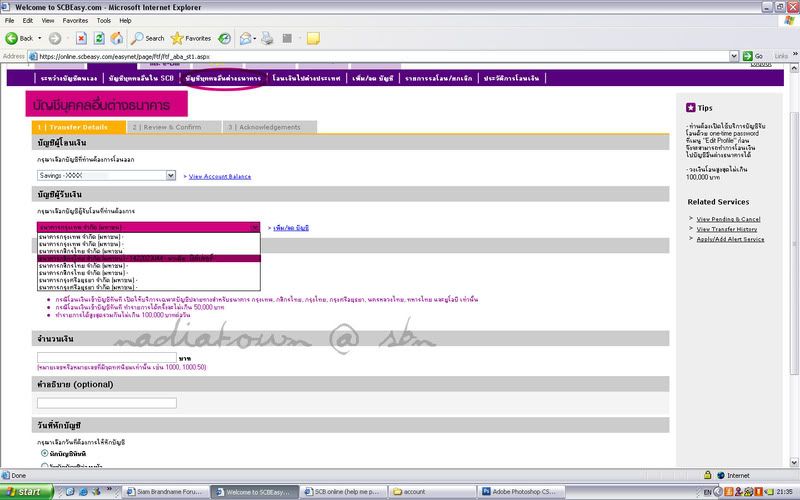Open the Help menu
The width and height of the screenshot is (800, 500).
(x=125, y=20)
